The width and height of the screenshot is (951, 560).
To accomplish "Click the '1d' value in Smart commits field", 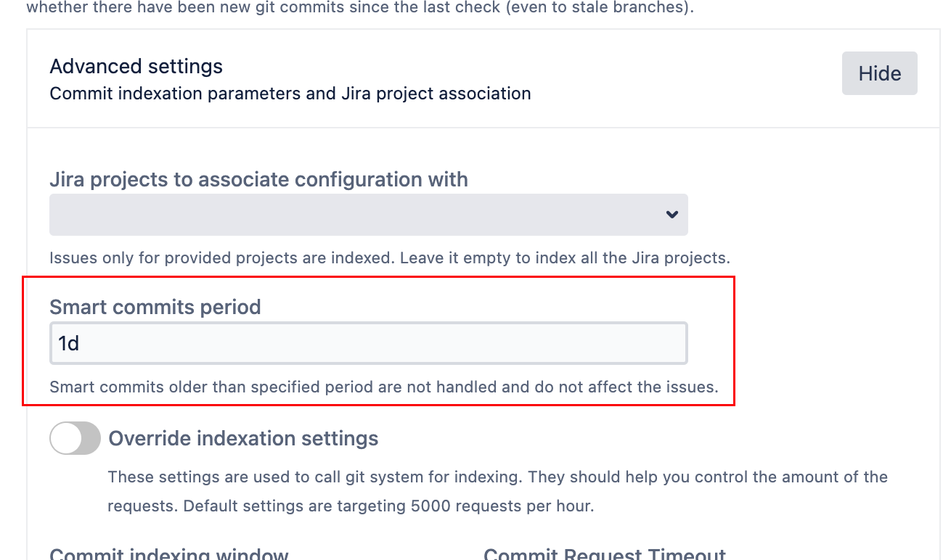I will (69, 343).
